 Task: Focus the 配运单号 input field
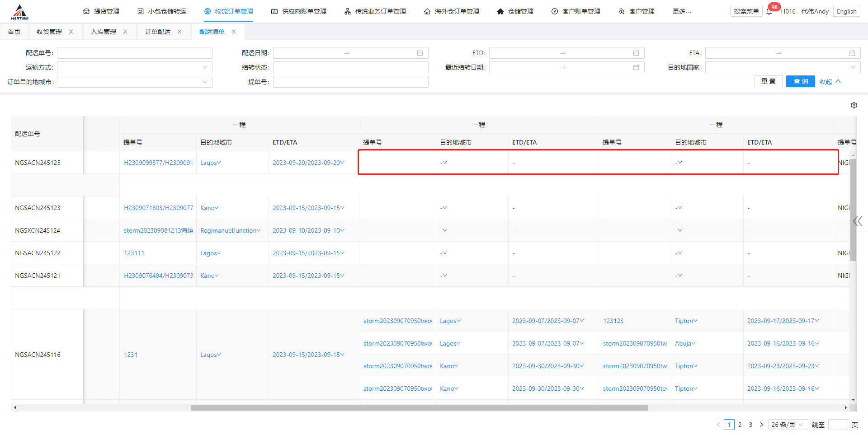[134, 53]
